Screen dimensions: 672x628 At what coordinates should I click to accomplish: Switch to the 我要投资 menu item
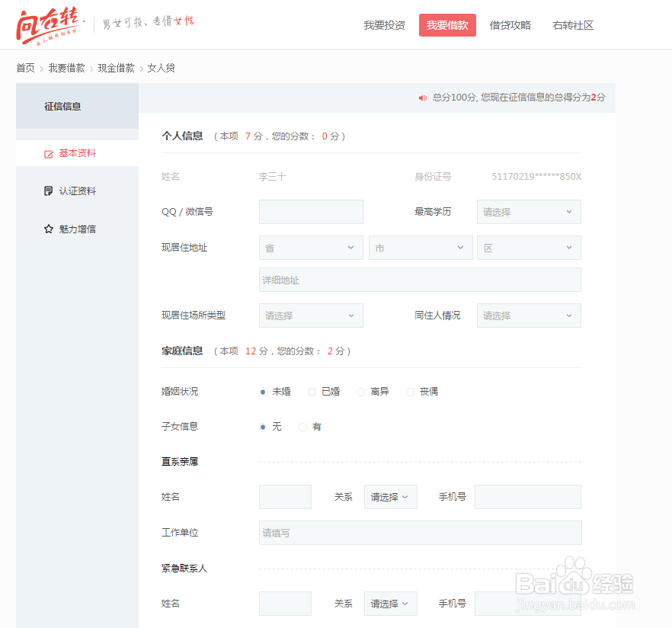tap(384, 24)
